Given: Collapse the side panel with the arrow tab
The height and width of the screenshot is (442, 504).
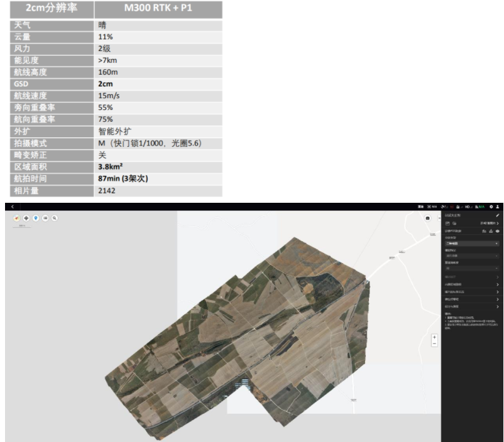Looking at the screenshot, I should click(439, 218).
